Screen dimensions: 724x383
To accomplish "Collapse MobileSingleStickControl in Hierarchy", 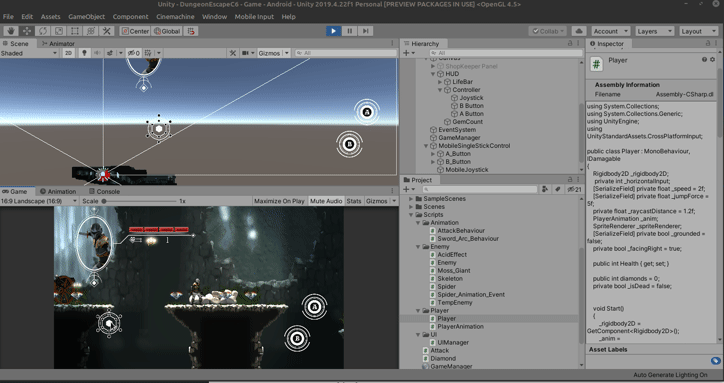I will tap(426, 146).
